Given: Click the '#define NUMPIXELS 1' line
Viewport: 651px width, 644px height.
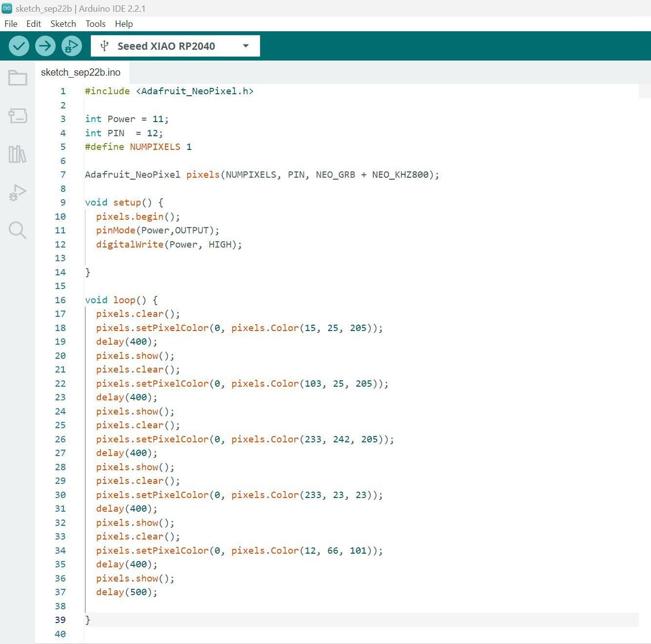Looking at the screenshot, I should pos(139,147).
